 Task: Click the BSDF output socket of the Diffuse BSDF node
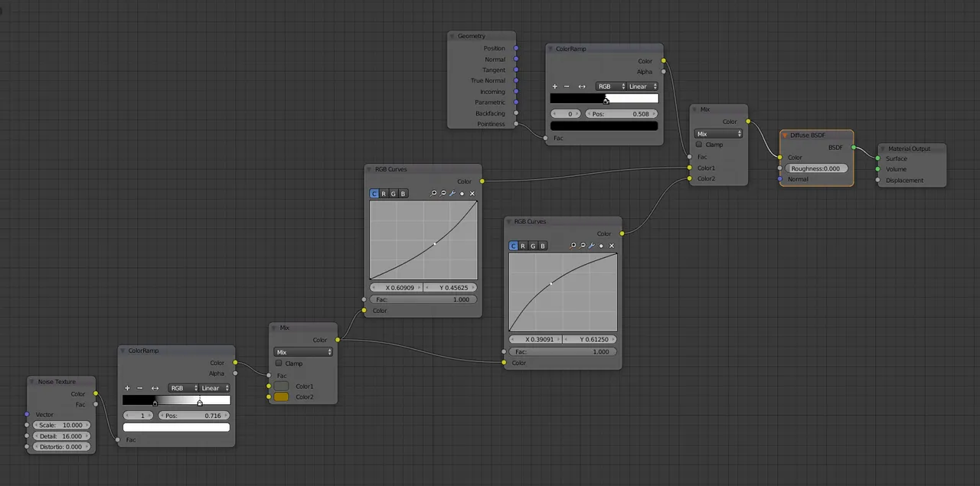point(854,147)
